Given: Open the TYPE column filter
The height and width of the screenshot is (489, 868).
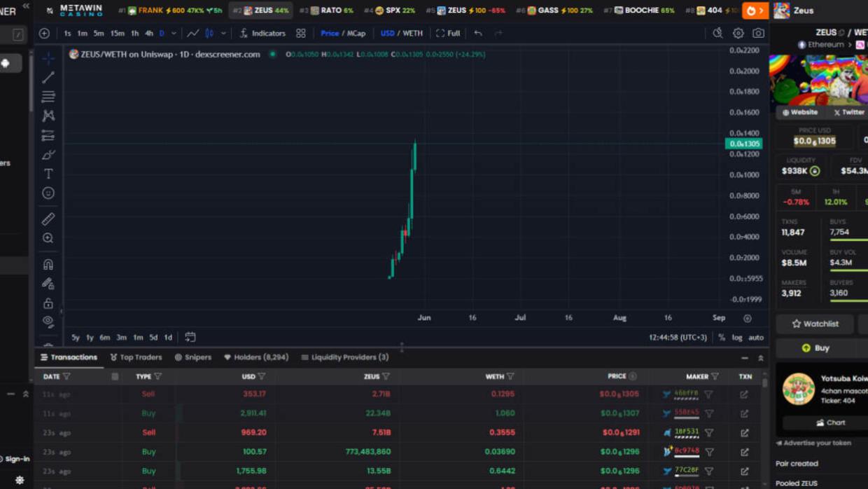Looking at the screenshot, I should click(x=157, y=377).
